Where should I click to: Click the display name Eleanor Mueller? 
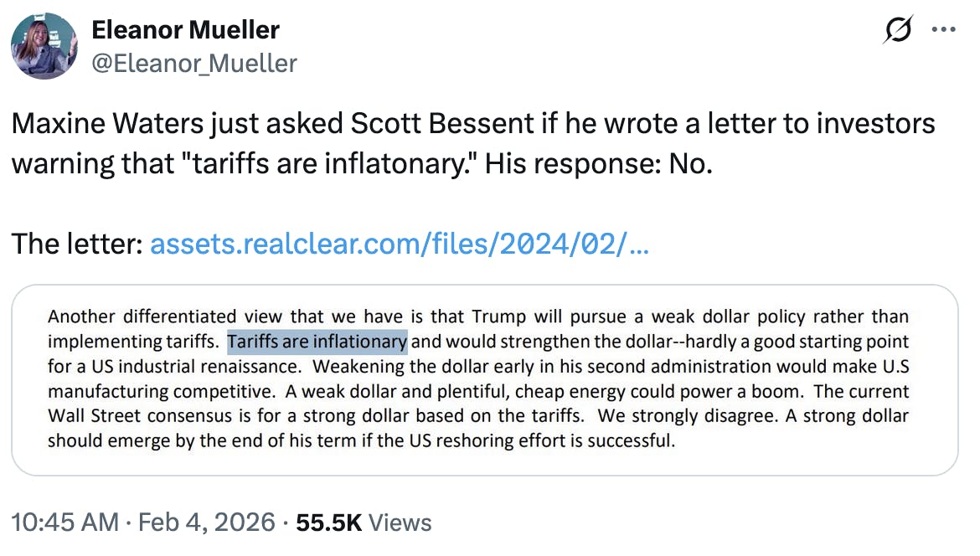[185, 29]
